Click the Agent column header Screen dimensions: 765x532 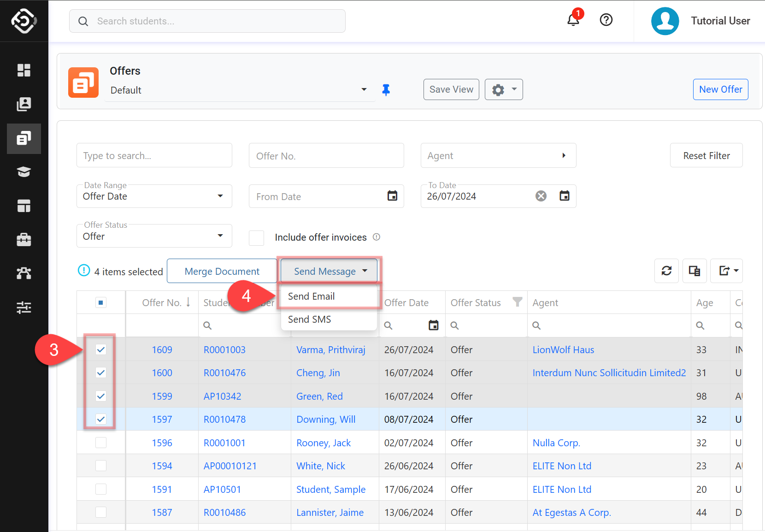tap(545, 303)
